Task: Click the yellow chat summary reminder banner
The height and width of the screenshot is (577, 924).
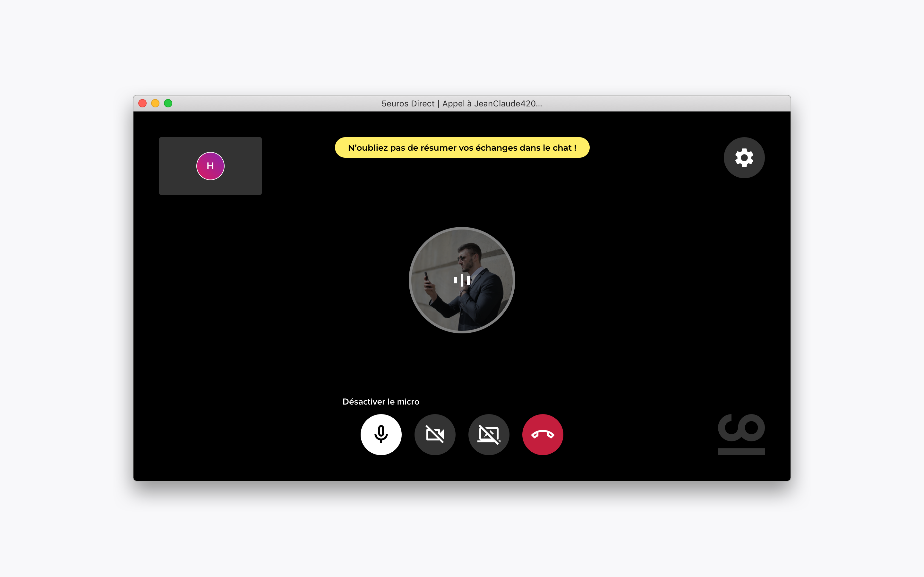Action: click(x=462, y=148)
